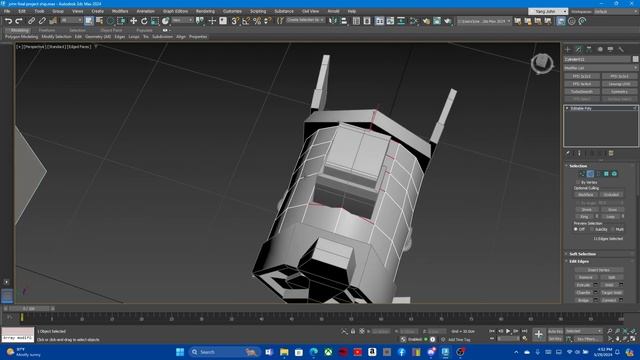Open the Modifiers menu

click(120, 11)
